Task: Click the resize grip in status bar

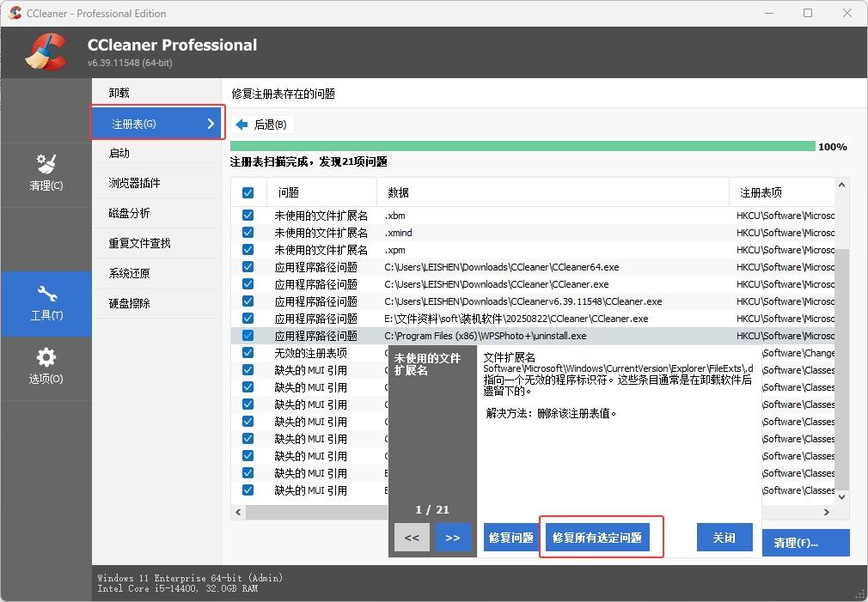Action: [859, 593]
